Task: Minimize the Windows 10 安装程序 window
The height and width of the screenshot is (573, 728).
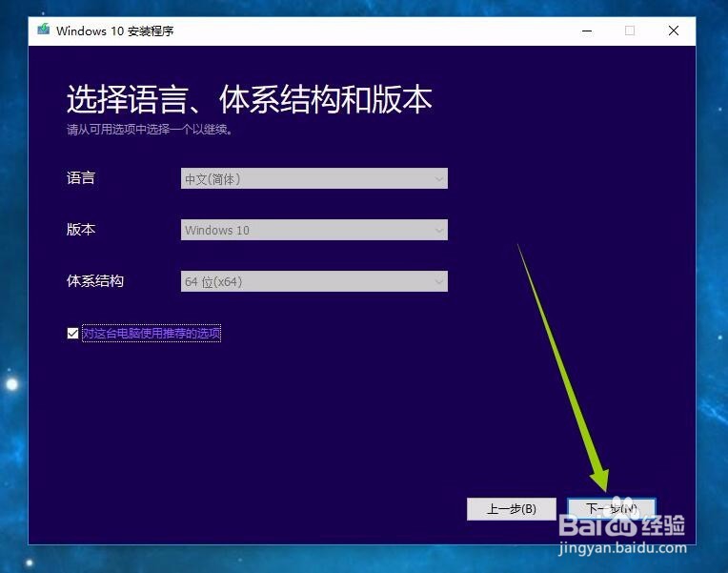Action: [x=587, y=31]
